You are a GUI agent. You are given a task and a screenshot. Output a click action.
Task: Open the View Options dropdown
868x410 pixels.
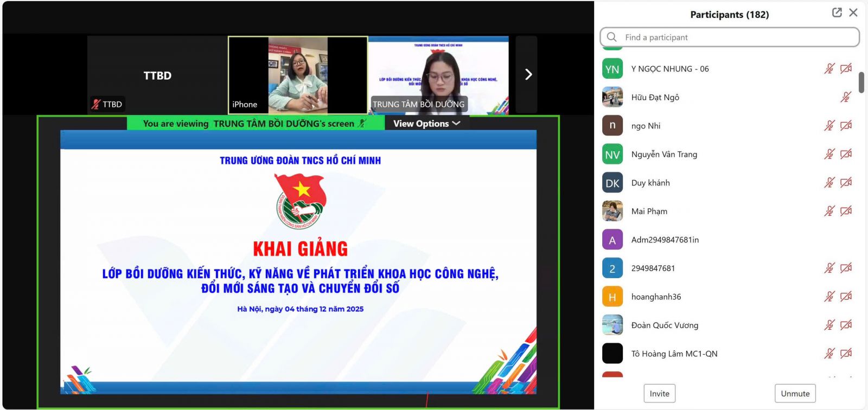[x=426, y=124]
